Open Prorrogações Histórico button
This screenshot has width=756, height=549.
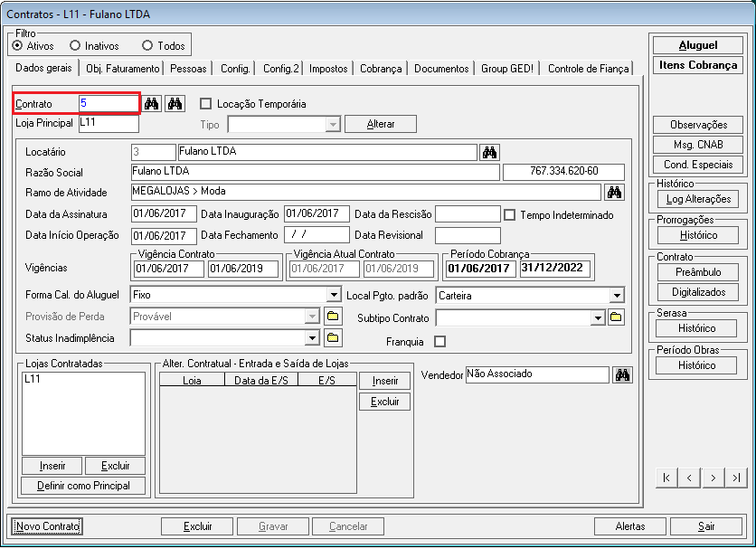[698, 235]
